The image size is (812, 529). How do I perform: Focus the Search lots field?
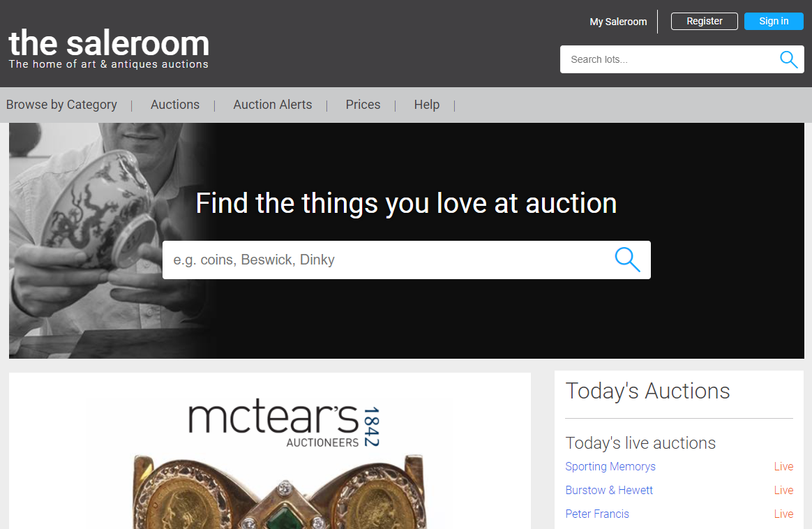click(x=670, y=59)
